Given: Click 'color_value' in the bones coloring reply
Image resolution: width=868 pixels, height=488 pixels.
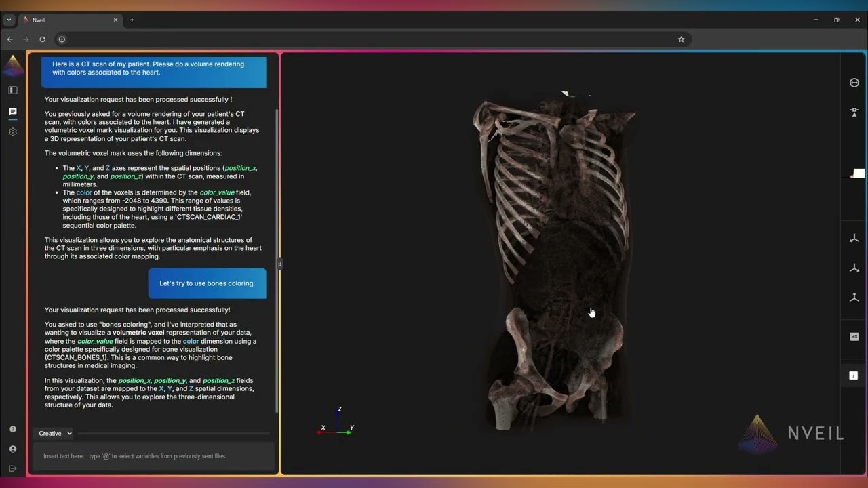Looking at the screenshot, I should (95, 341).
